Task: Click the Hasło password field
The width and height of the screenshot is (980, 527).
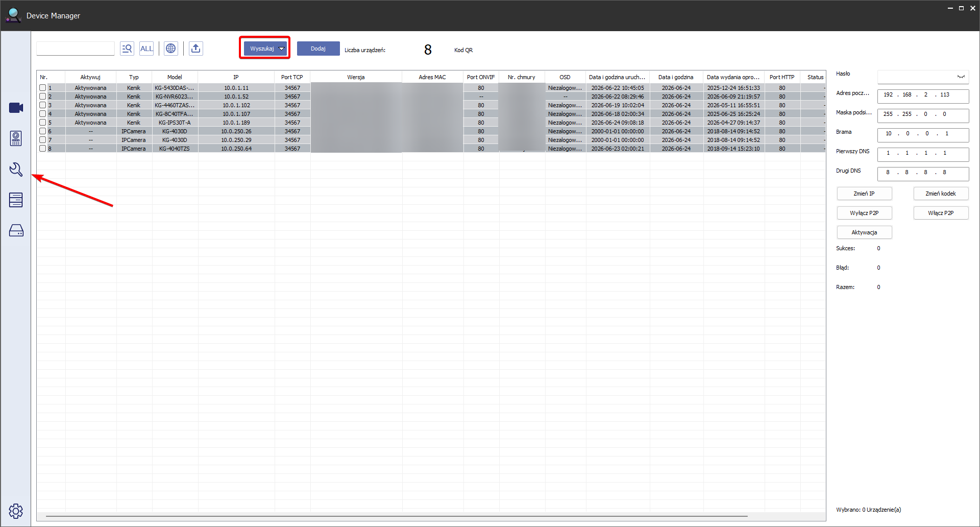Action: point(923,77)
